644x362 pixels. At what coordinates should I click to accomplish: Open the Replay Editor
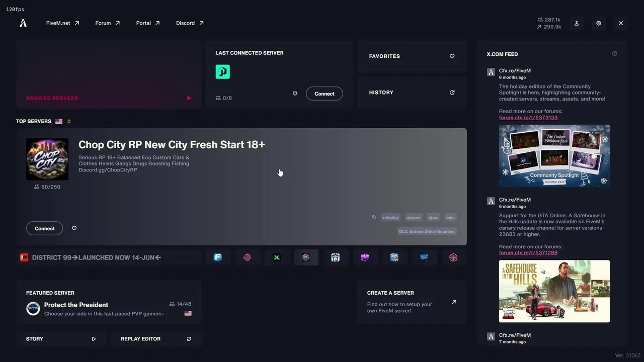(156, 339)
